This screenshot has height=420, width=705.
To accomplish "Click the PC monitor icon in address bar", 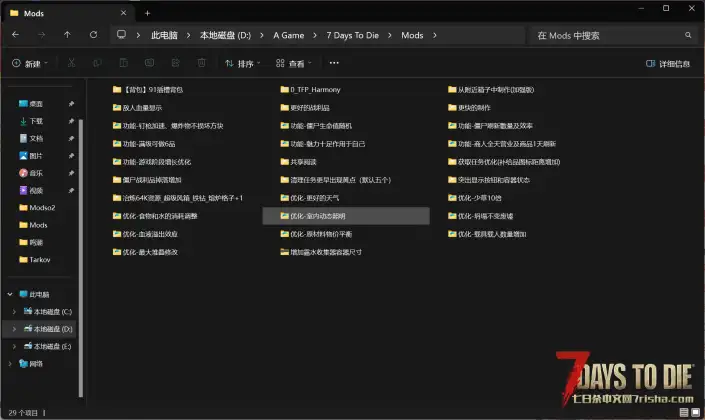I will [x=121, y=35].
